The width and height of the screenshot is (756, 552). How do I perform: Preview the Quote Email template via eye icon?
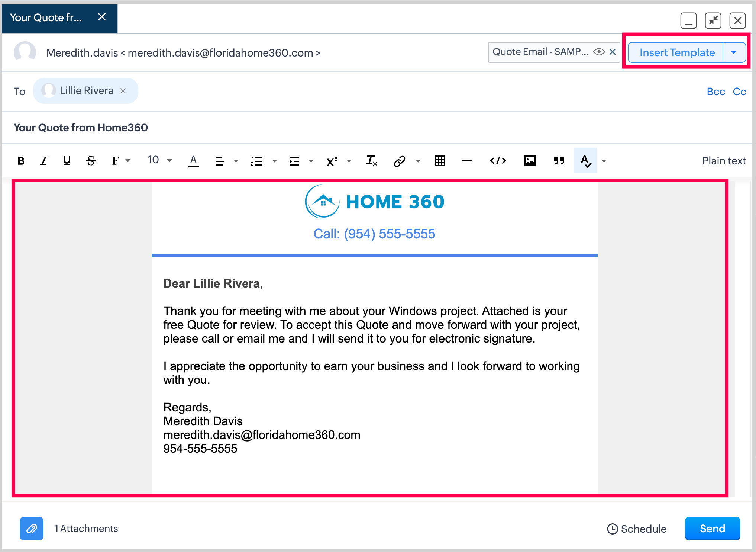tap(599, 52)
